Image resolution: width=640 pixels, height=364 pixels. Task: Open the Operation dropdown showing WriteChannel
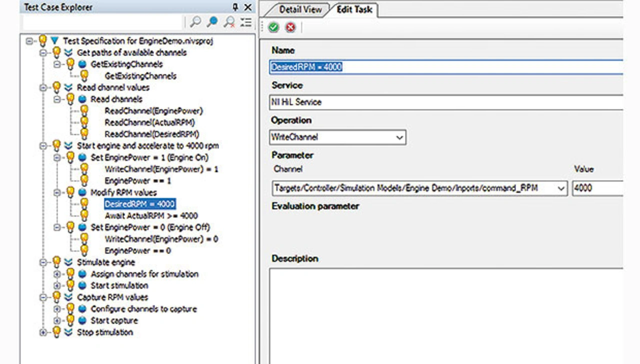point(399,137)
